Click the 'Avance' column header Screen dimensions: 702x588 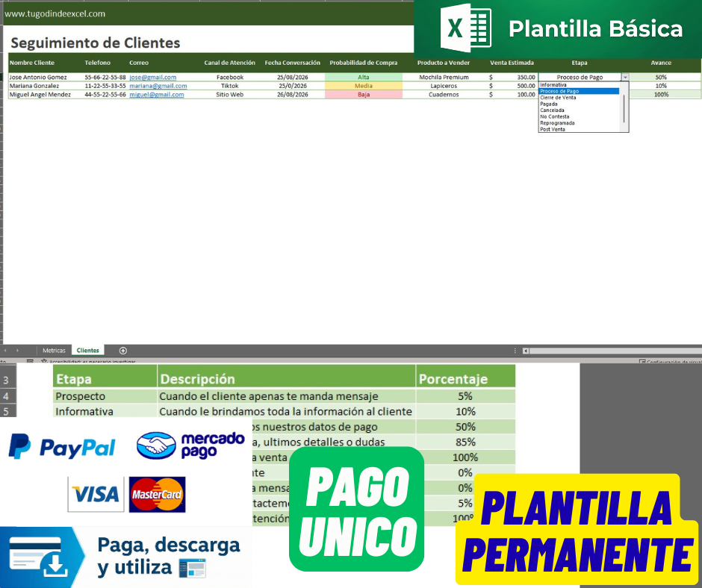[x=661, y=63]
